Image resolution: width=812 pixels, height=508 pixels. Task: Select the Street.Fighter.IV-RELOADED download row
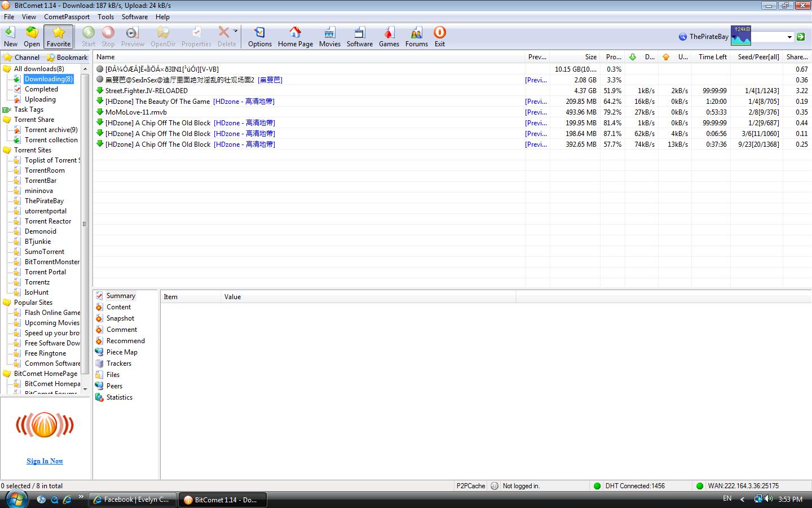451,91
